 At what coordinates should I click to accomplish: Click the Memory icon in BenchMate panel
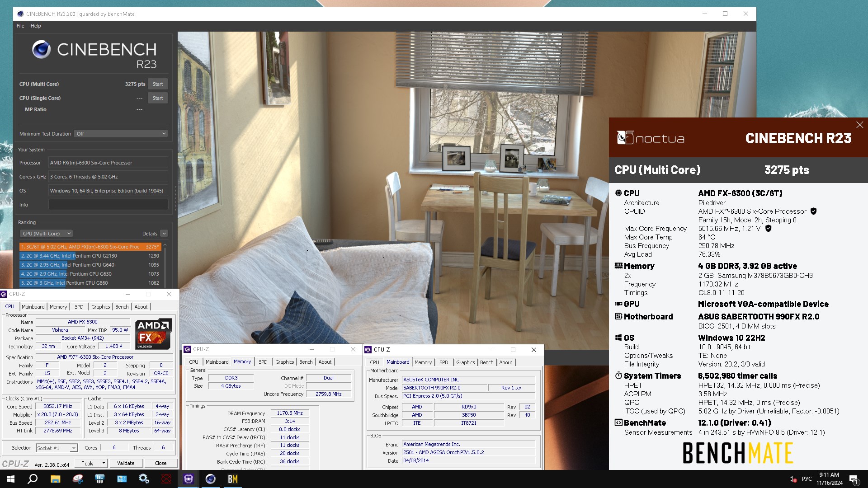click(x=618, y=266)
